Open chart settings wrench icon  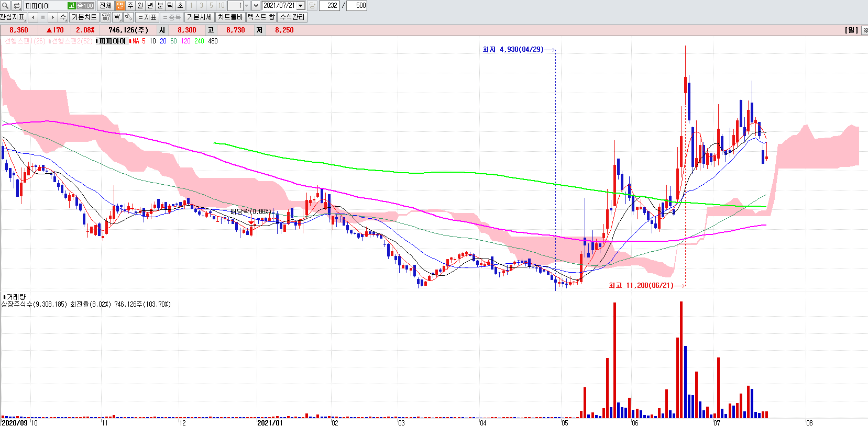click(x=128, y=17)
